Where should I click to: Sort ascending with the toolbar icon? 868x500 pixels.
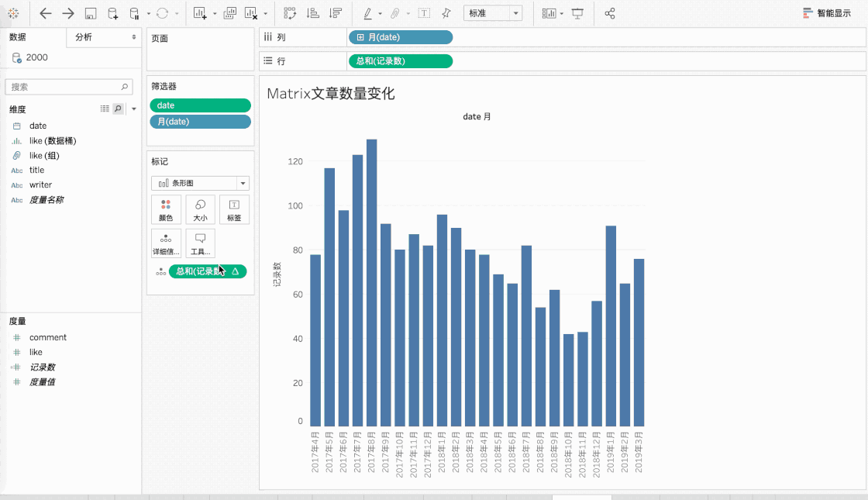coord(313,13)
